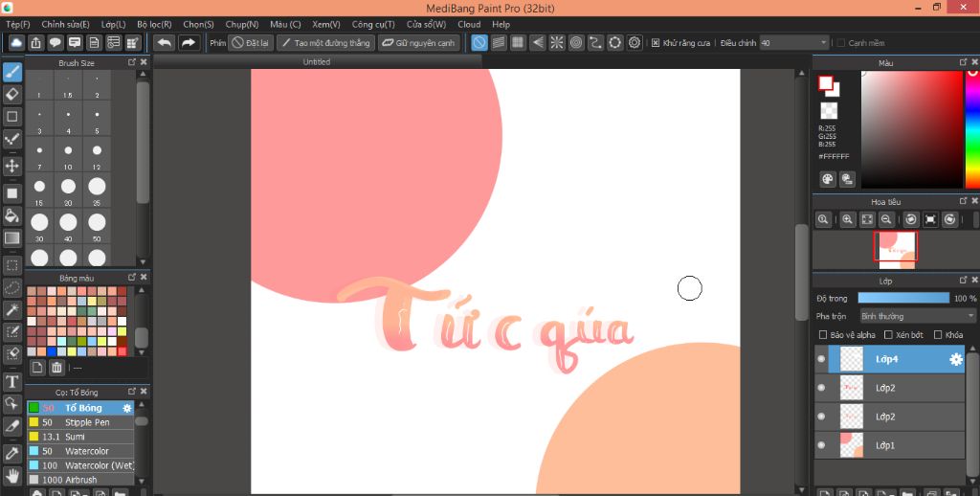The image size is (980, 496).
Task: Open Tổ Bóng brush settings gear
Action: click(x=127, y=408)
